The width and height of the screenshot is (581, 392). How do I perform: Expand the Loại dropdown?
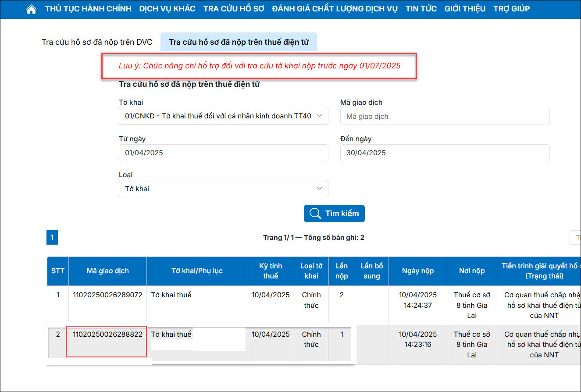223,189
